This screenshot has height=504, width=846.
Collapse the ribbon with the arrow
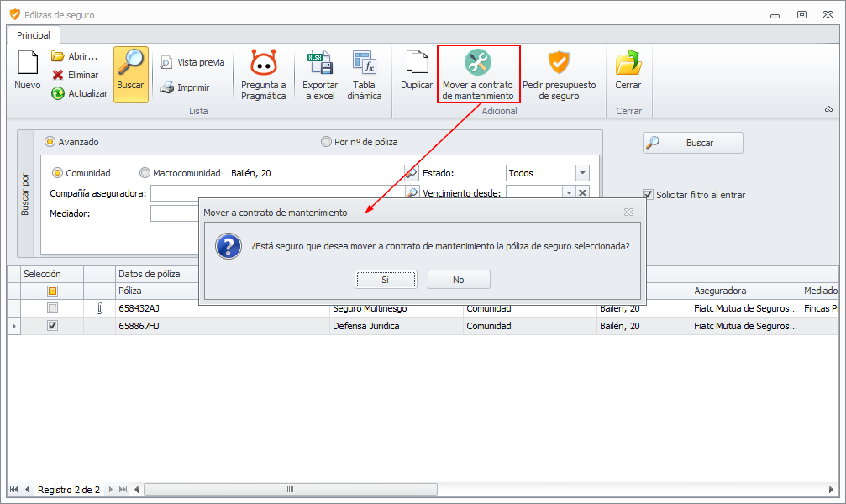828,109
